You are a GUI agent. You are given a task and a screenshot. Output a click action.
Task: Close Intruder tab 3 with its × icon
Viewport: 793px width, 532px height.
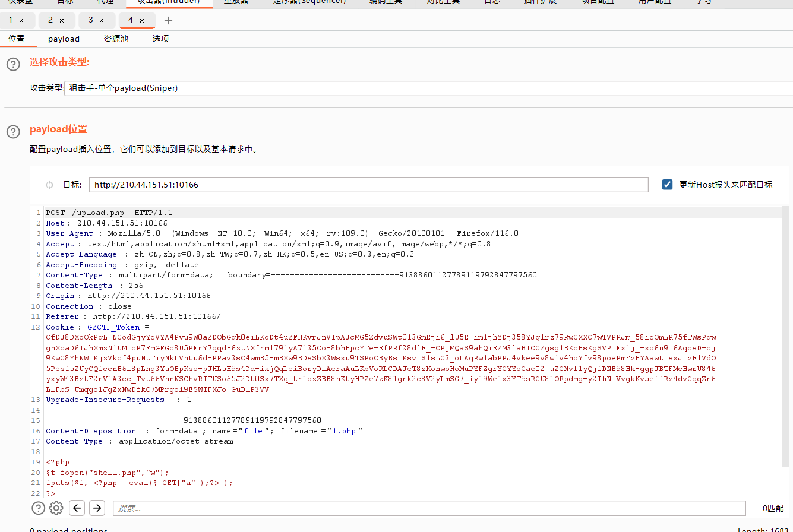point(102,20)
